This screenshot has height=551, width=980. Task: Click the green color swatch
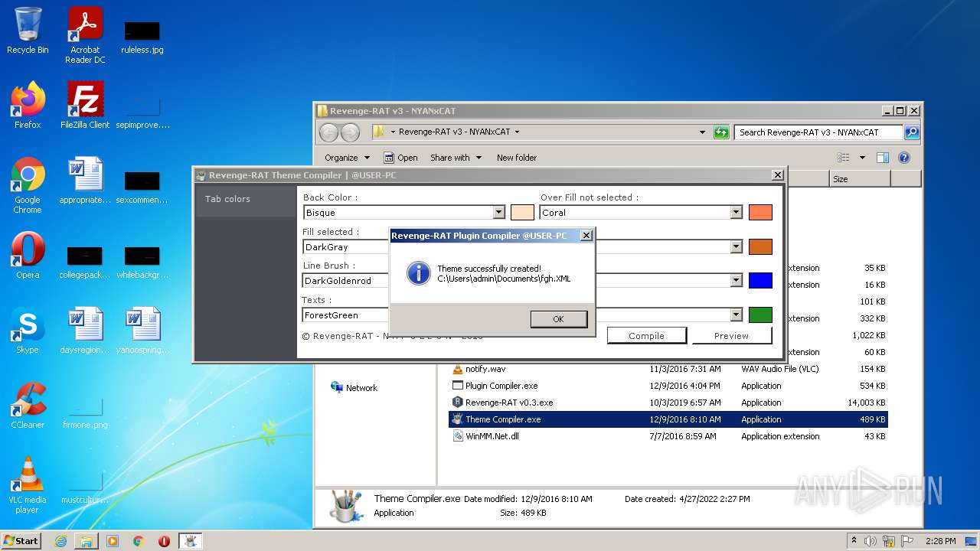(x=760, y=315)
